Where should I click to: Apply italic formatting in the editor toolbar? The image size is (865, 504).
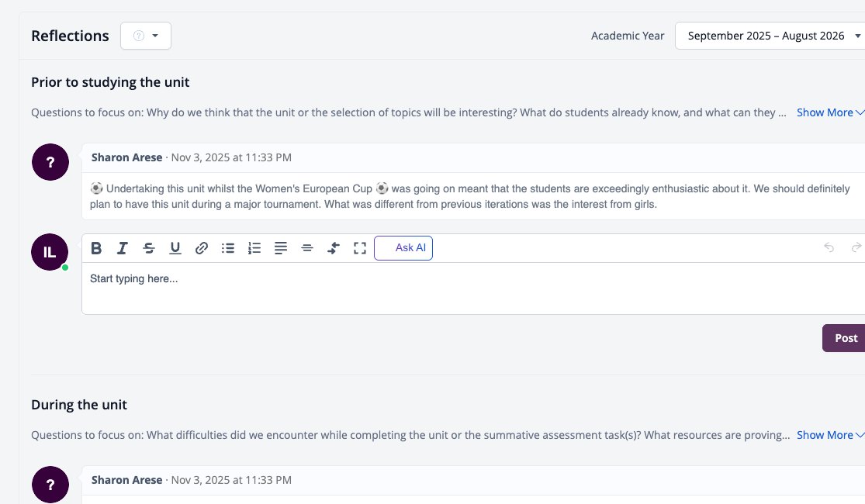(122, 248)
